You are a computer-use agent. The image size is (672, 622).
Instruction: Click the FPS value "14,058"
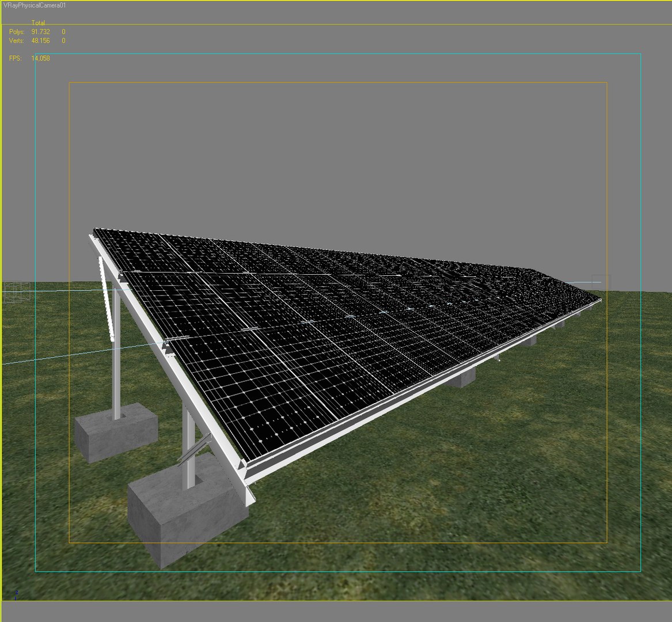point(41,58)
